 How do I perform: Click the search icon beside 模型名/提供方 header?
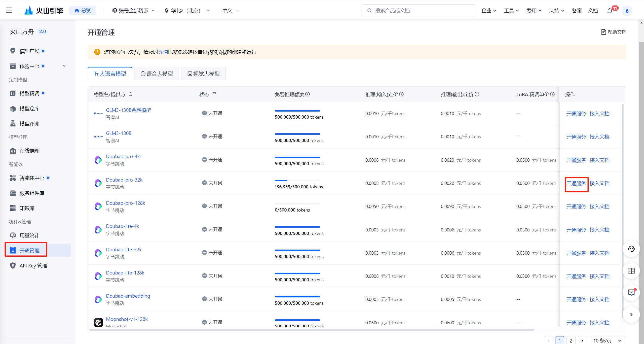point(131,94)
